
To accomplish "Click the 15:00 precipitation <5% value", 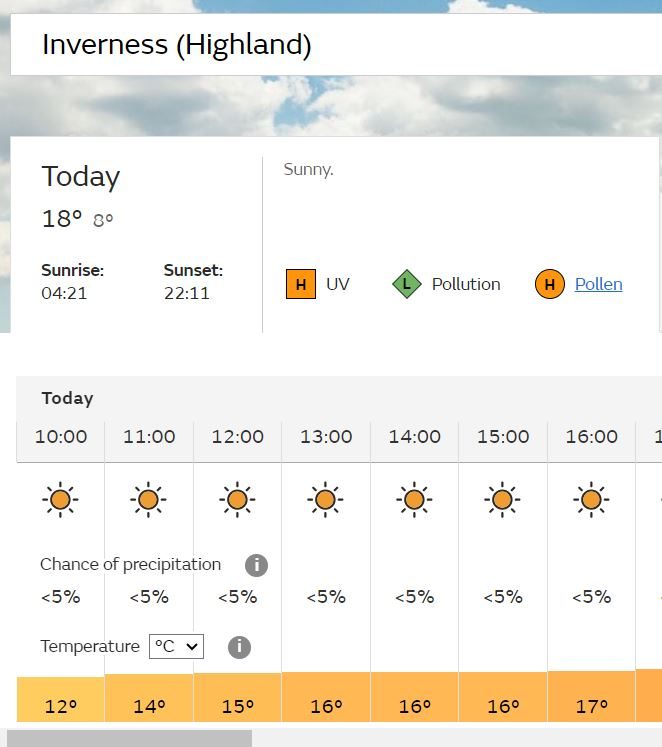I will point(503,596).
